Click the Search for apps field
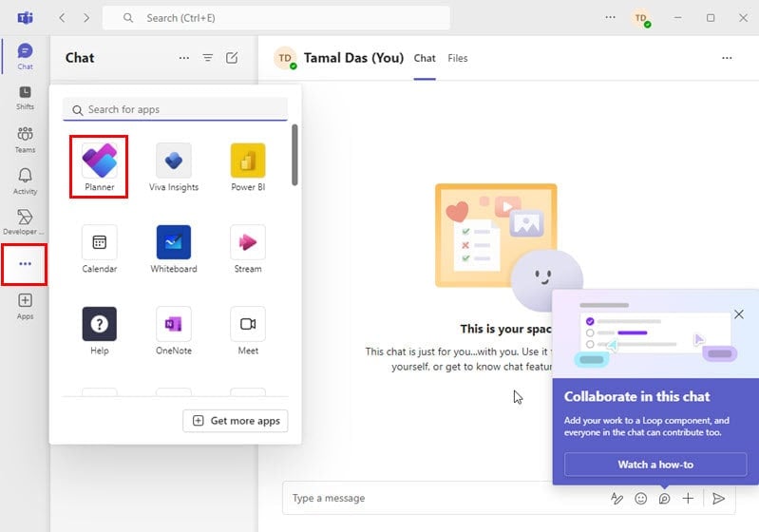The image size is (759, 532). coord(175,109)
